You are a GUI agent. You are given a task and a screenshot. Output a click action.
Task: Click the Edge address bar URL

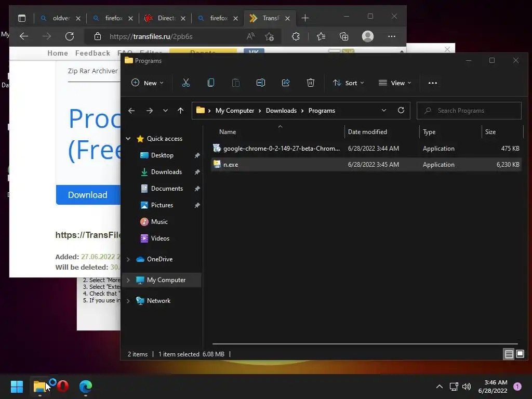click(x=151, y=36)
